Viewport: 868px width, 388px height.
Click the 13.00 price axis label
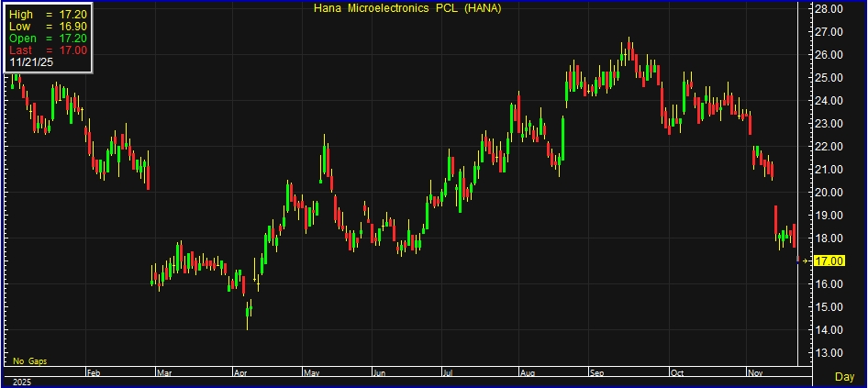coord(829,353)
